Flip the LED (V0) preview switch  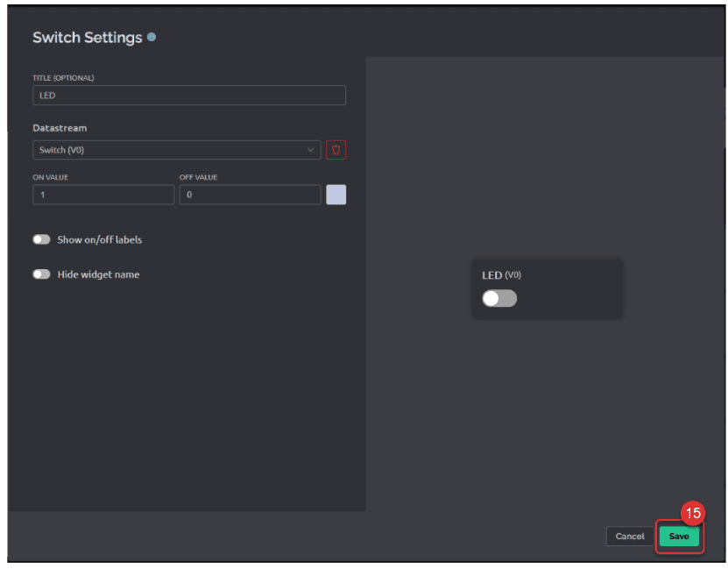(499, 299)
